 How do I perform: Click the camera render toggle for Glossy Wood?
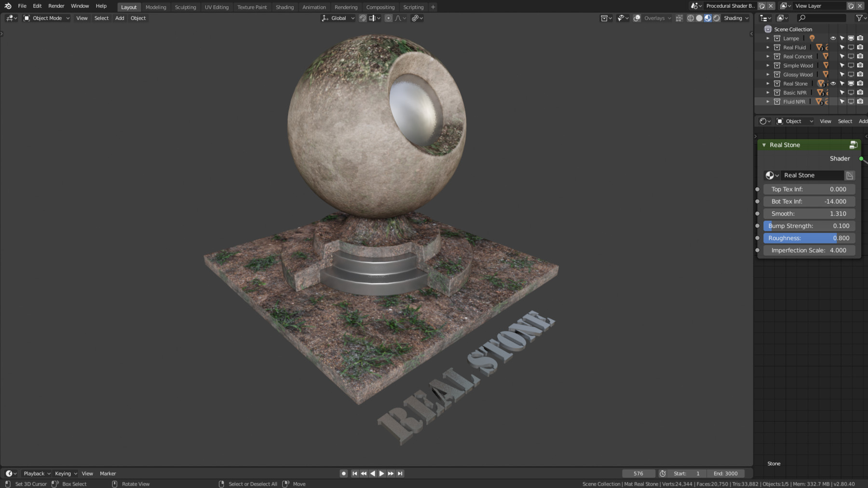click(x=860, y=74)
